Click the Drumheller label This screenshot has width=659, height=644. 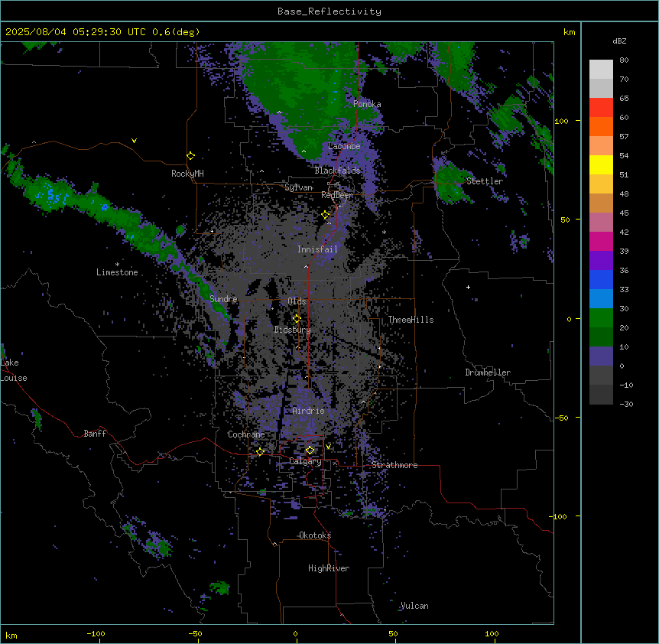coord(488,372)
